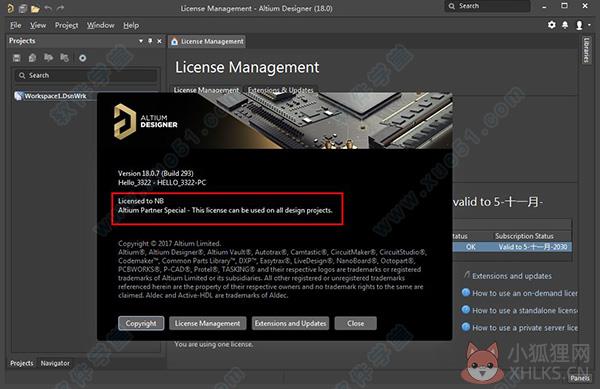Screen dimensions: 600x389
Task: Click the redo arrow in title bar
Action: [x=60, y=8]
